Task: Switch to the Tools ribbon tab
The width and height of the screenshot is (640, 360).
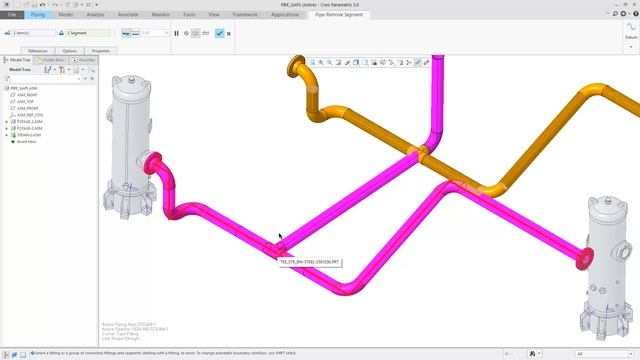Action: tap(189, 15)
